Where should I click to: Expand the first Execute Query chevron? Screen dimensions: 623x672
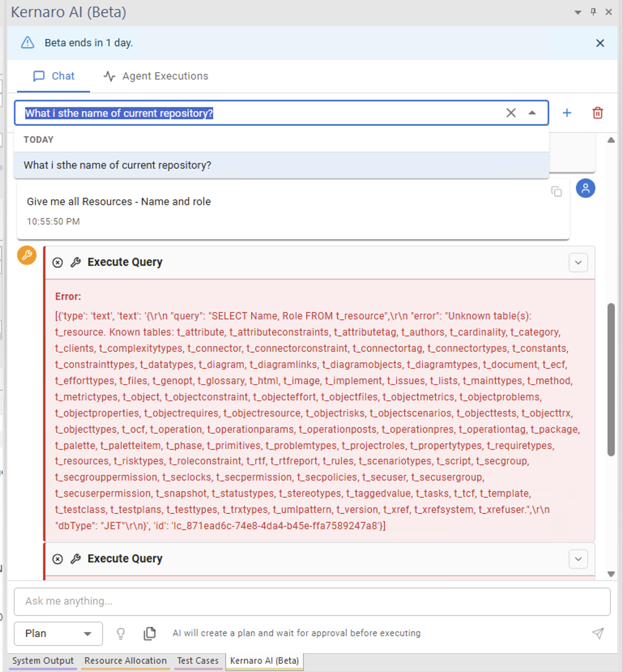[x=578, y=262]
